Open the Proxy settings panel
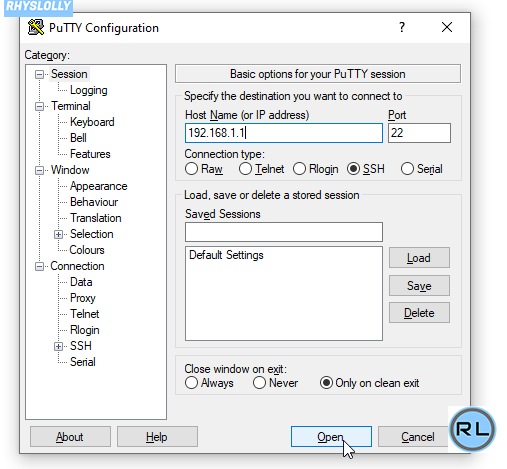The image size is (507, 469). tap(83, 298)
